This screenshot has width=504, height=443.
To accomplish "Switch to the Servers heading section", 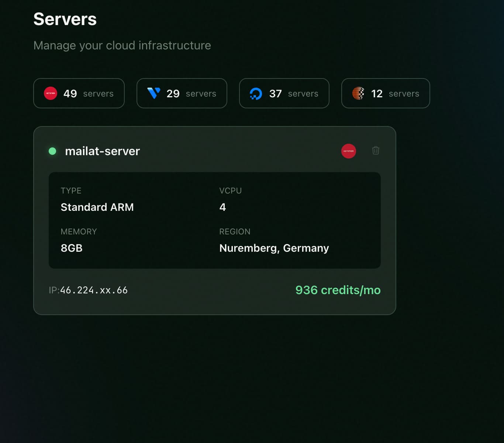I will [65, 19].
